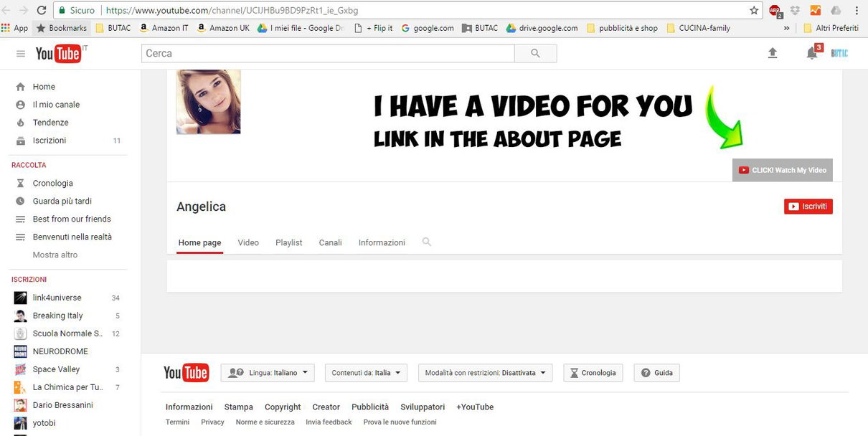The image size is (868, 436).
Task: Switch to the Playlist tab
Action: pos(289,242)
